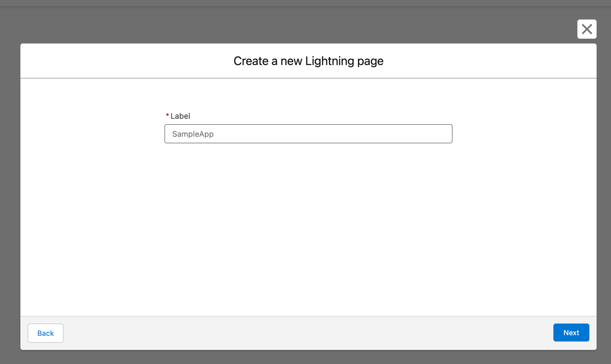Proceed with the Next button
The image size is (611, 364).
[x=571, y=333]
